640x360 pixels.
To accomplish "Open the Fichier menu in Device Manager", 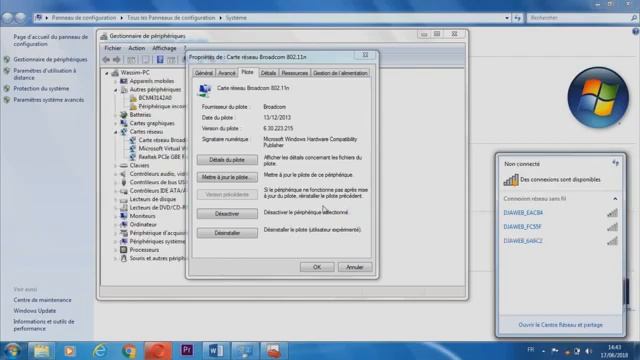I will (113, 48).
